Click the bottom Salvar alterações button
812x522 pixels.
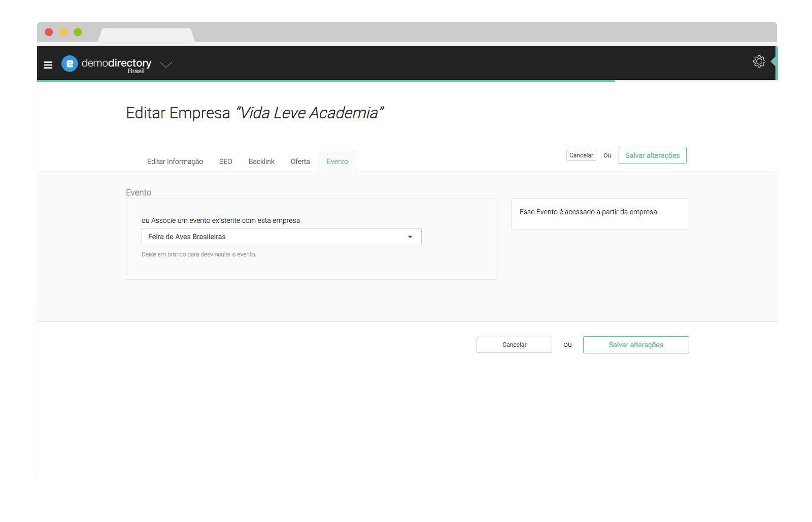(636, 345)
